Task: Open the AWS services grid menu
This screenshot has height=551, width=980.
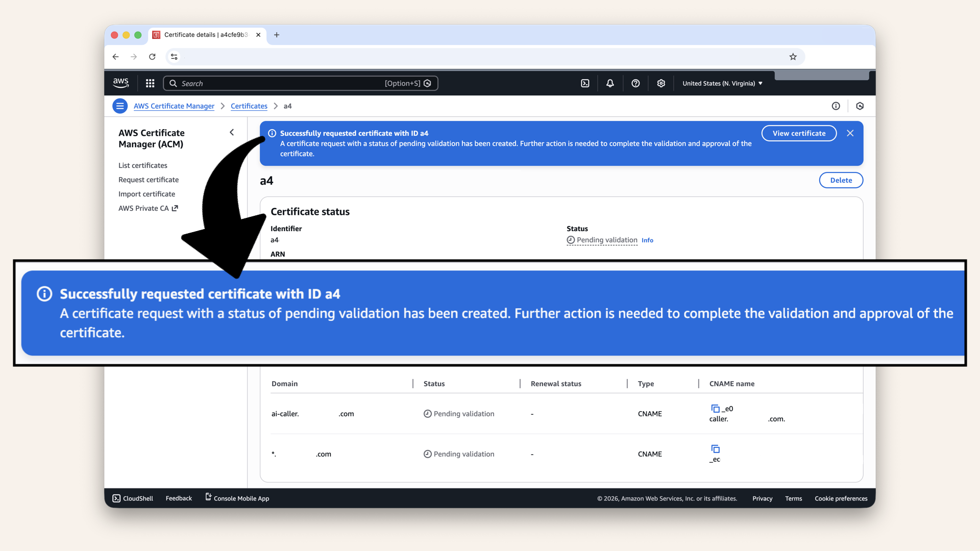Action: (x=150, y=83)
